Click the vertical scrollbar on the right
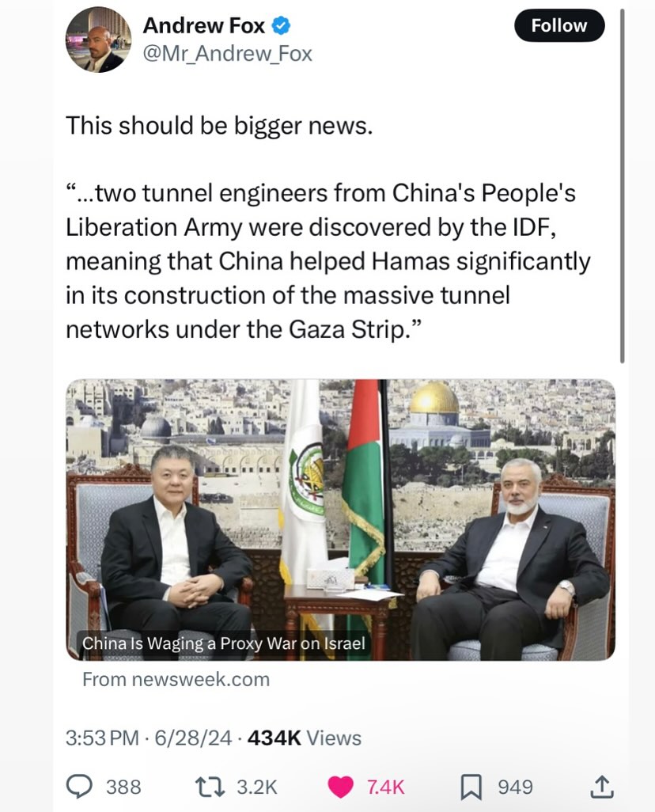 [x=623, y=187]
